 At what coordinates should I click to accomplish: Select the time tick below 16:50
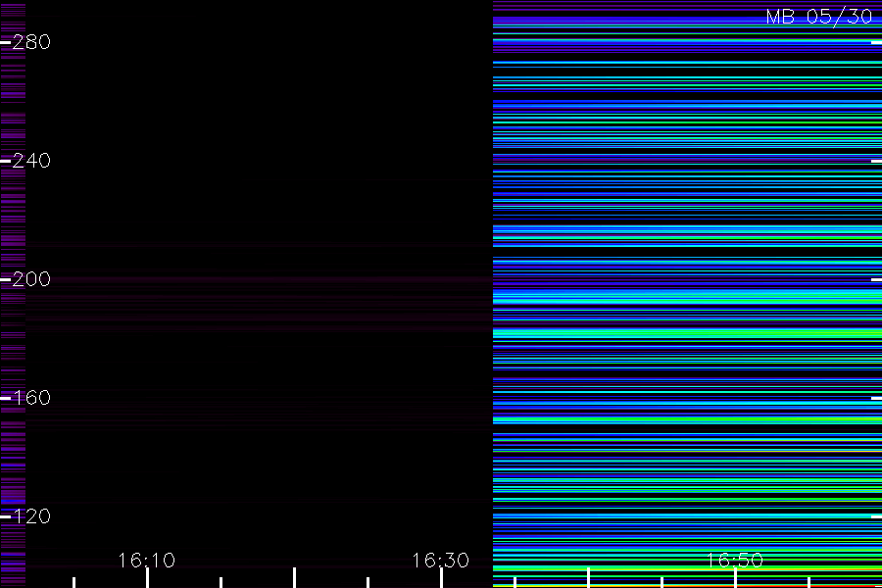[735, 578]
